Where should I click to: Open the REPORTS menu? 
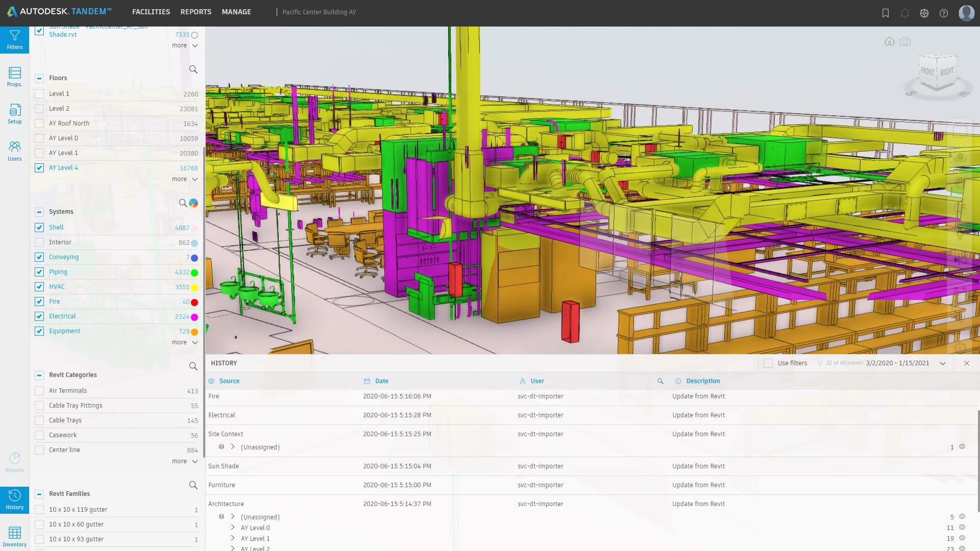[x=195, y=12]
